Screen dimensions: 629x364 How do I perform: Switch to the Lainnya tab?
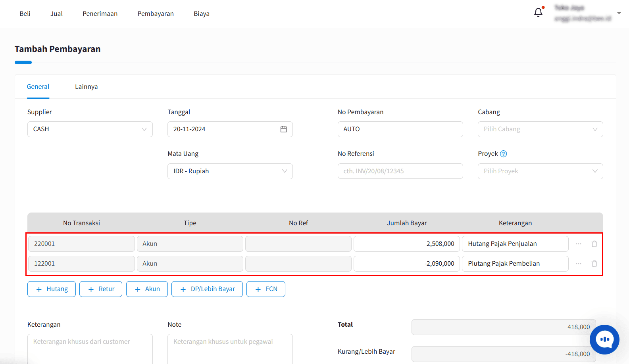pos(87,87)
